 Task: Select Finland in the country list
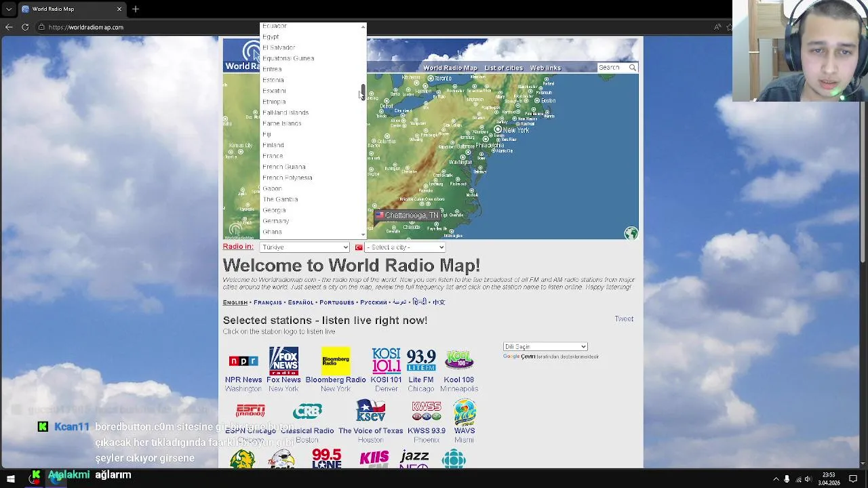273,145
